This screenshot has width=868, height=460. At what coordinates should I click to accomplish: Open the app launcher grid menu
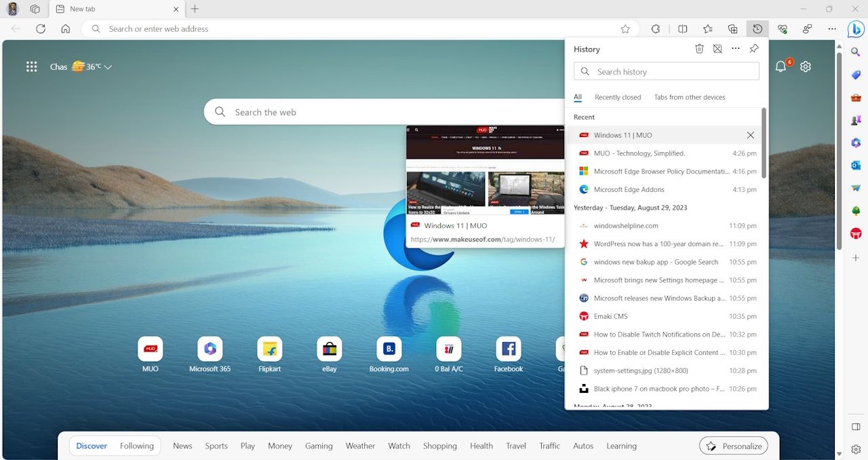tap(31, 66)
